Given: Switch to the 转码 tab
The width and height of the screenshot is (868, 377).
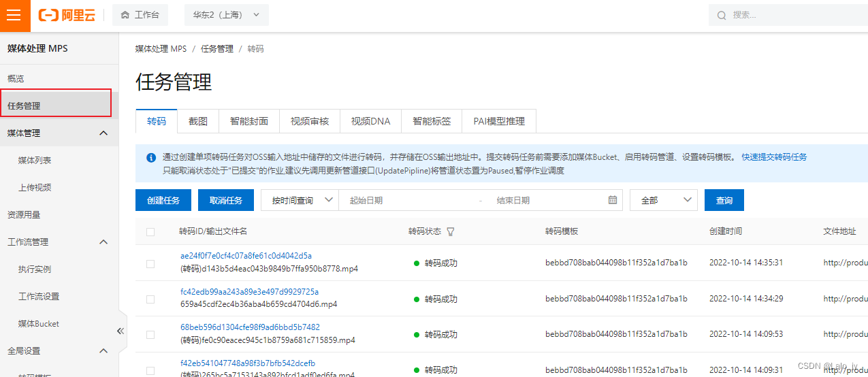Looking at the screenshot, I should coord(157,121).
